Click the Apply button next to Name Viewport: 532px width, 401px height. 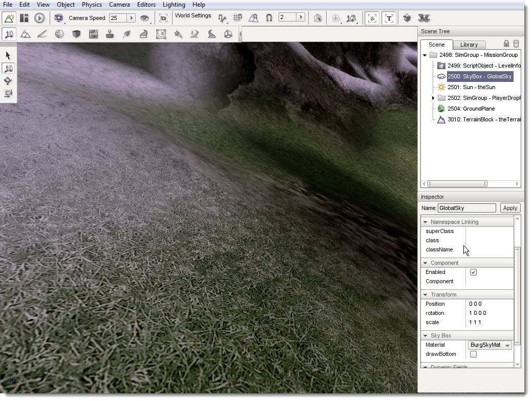(510, 208)
